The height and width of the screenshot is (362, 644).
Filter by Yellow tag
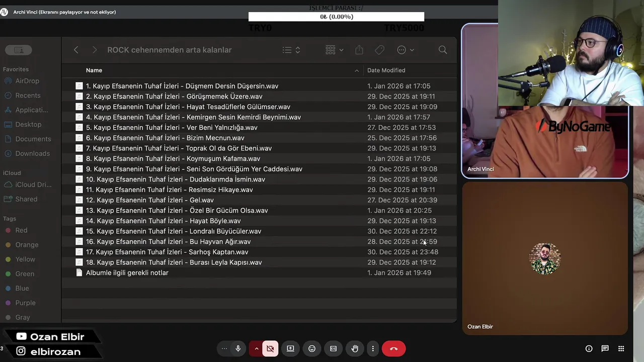[x=20, y=259]
